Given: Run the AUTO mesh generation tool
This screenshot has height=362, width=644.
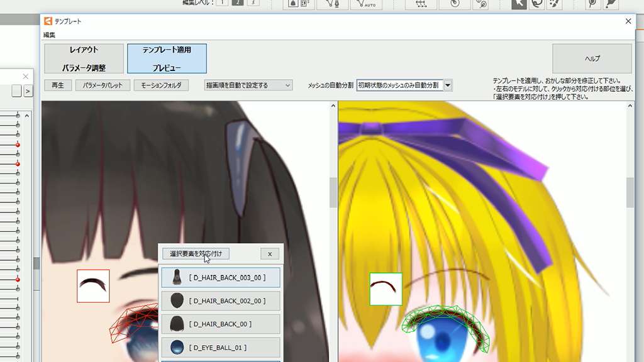Looking at the screenshot, I should pyautogui.click(x=366, y=4).
